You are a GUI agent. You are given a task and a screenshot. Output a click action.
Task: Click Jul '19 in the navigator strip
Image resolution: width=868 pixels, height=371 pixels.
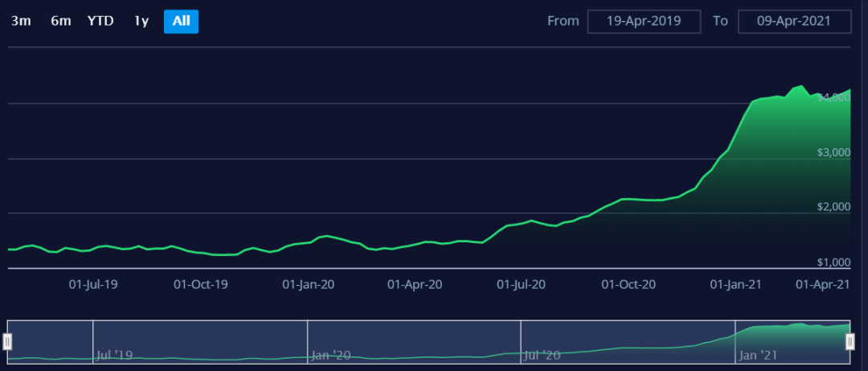115,355
